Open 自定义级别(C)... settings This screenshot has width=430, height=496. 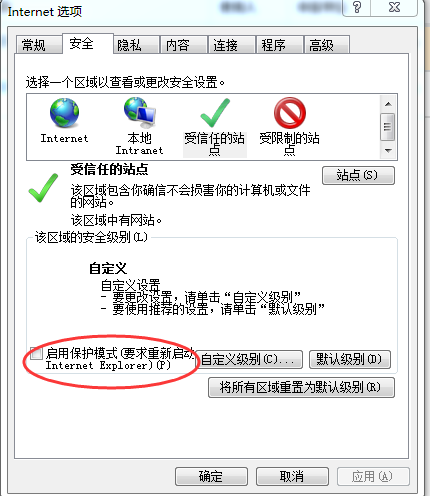click(x=249, y=359)
